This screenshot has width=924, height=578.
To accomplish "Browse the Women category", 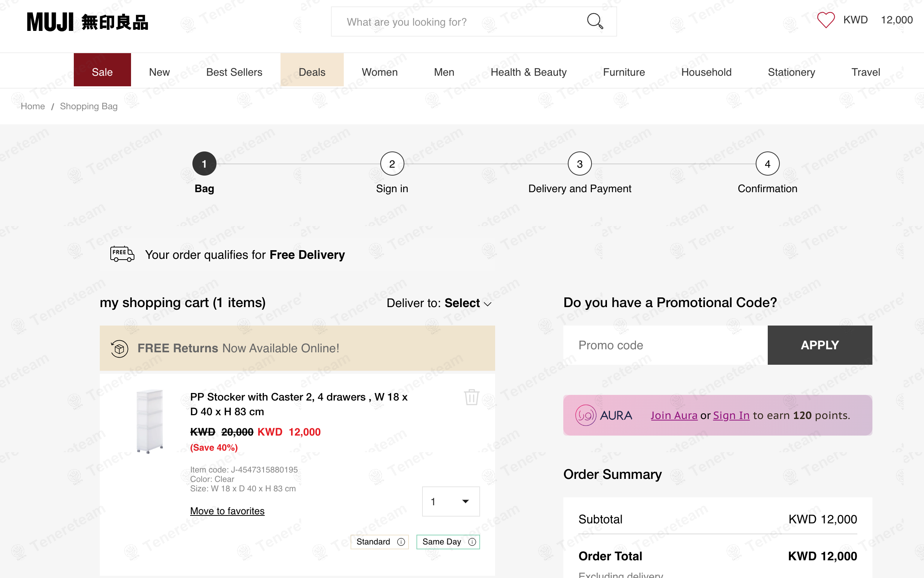I will [x=380, y=72].
